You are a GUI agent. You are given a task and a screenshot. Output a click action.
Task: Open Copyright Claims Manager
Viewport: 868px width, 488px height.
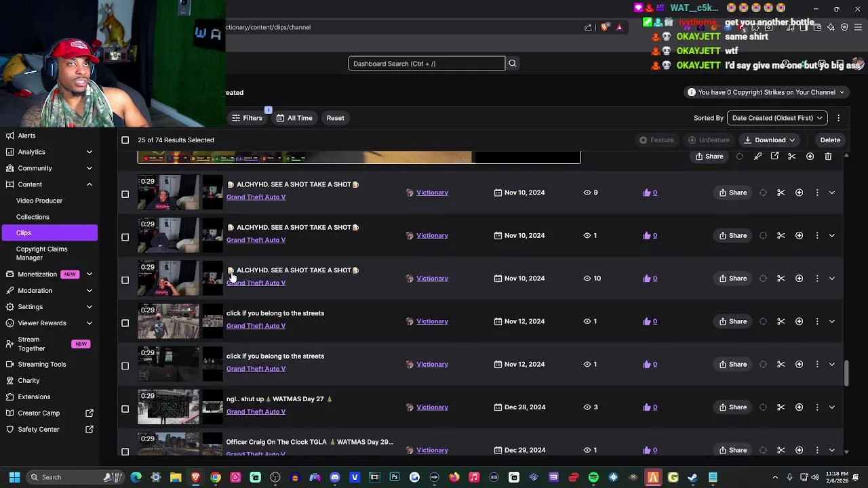41,253
